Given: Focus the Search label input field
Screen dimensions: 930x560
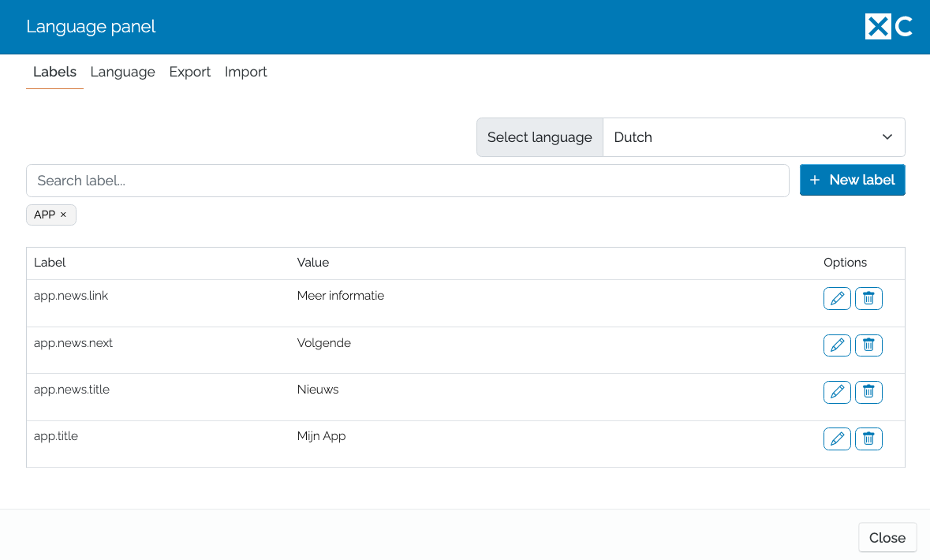Looking at the screenshot, I should [408, 181].
